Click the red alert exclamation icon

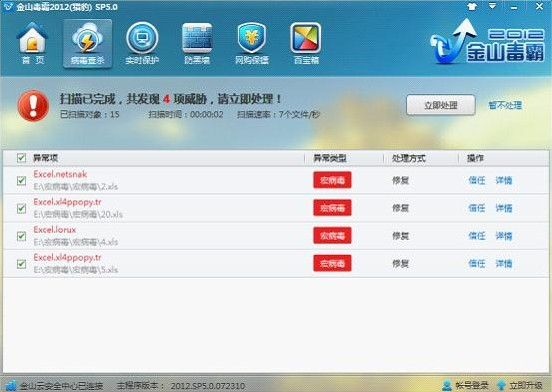pos(33,106)
